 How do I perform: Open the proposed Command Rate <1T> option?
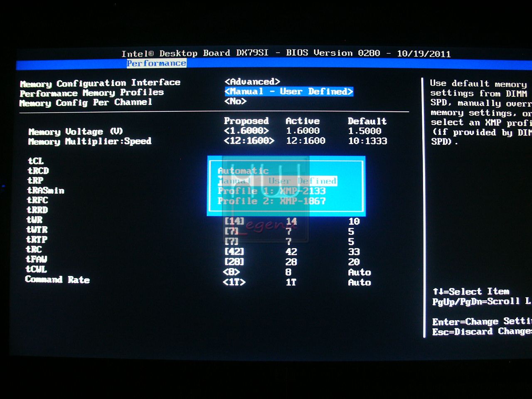pos(234,282)
